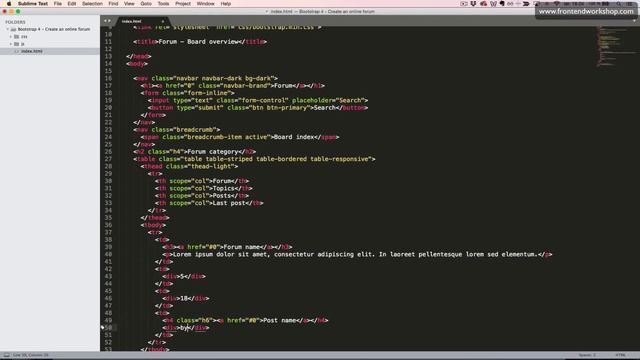
Task: Click the double-arrow menu bar icon
Action: coord(526,4)
